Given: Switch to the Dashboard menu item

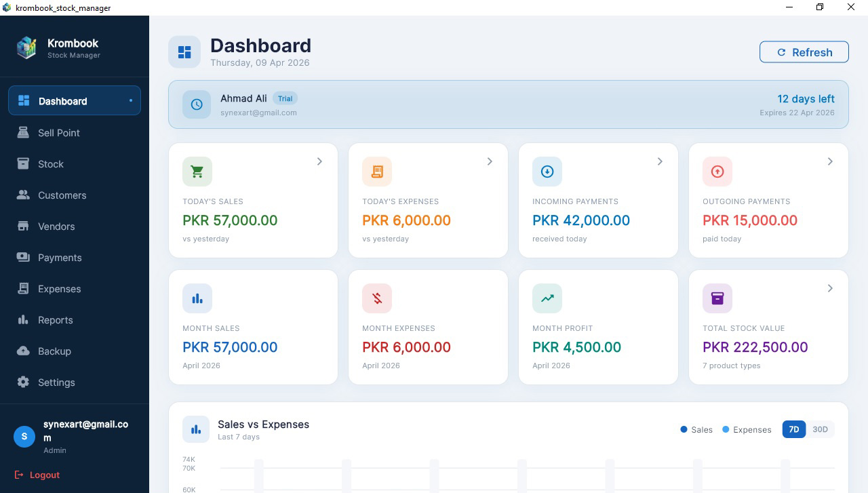Looking at the screenshot, I should coord(63,100).
